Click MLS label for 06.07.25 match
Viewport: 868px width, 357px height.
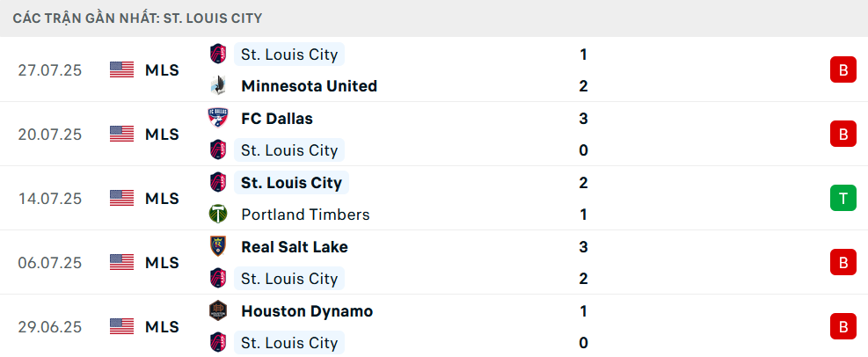pos(162,262)
